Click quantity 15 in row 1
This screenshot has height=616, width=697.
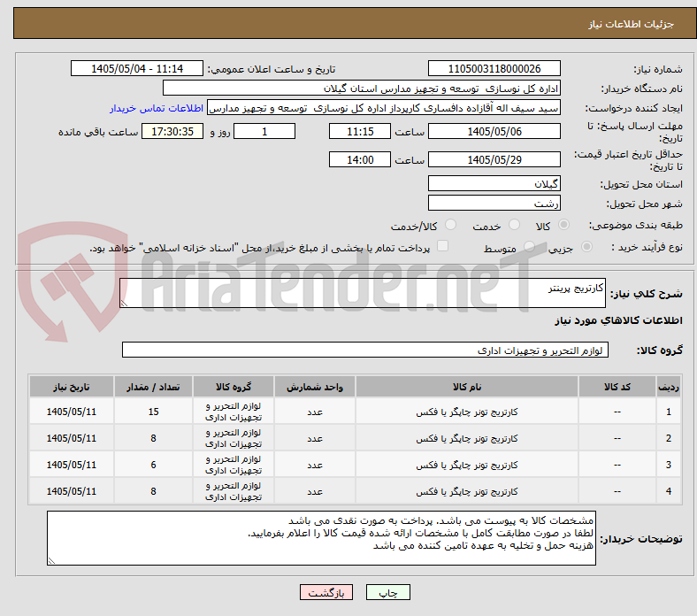pos(153,412)
